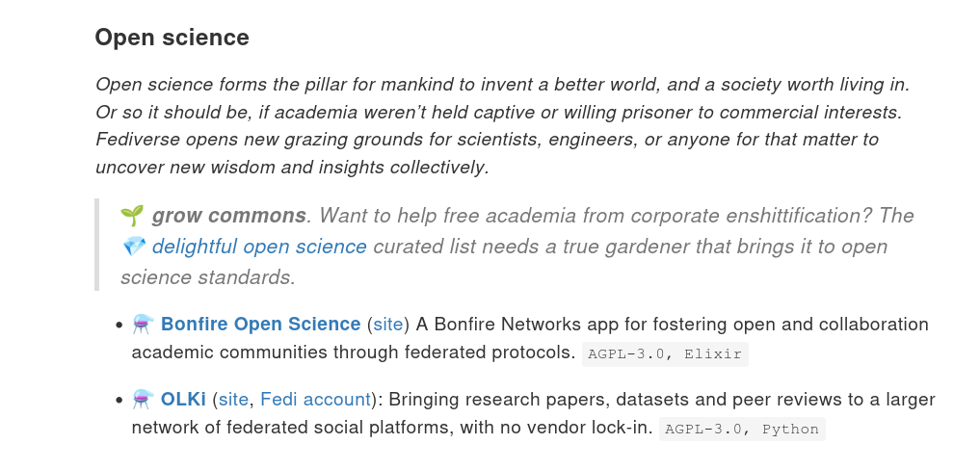Open the OLKi Fedi account link

tap(316, 400)
